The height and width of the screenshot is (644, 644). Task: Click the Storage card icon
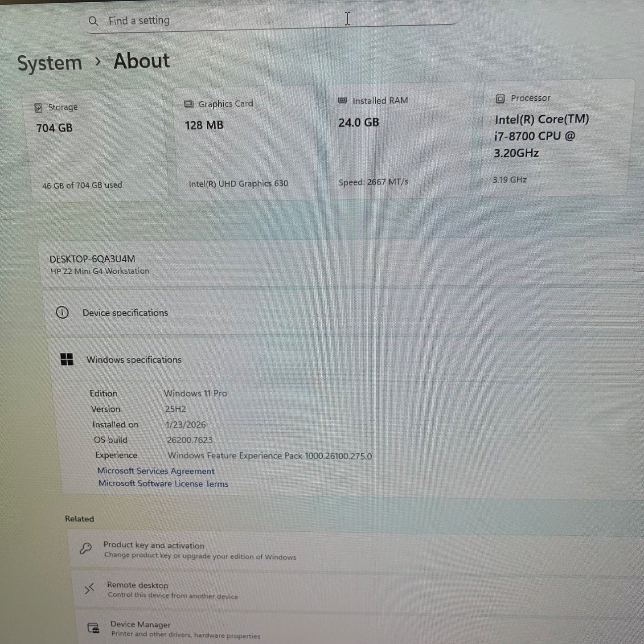tap(40, 107)
